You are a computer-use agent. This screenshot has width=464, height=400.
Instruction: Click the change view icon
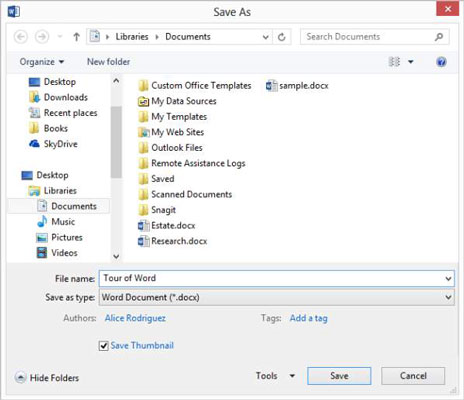(394, 62)
